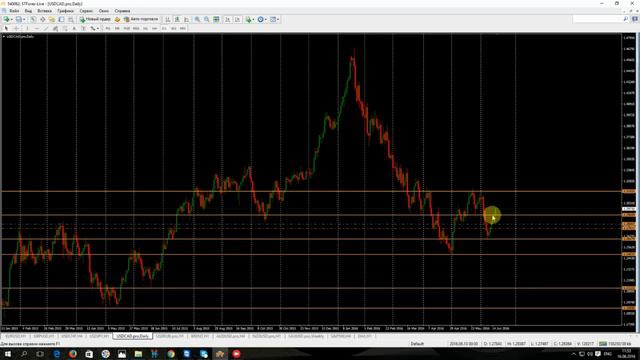Open the Файл menu

pyautogui.click(x=14, y=11)
